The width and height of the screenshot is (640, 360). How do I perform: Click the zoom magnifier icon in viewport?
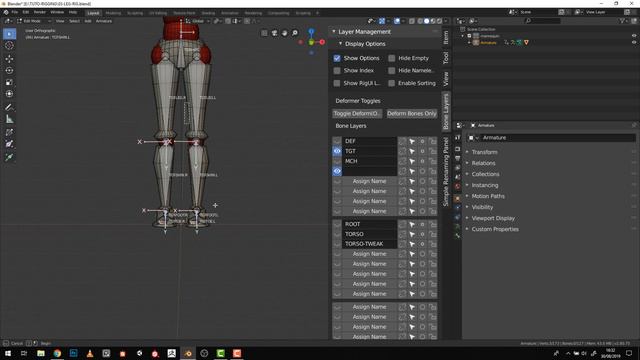295,33
